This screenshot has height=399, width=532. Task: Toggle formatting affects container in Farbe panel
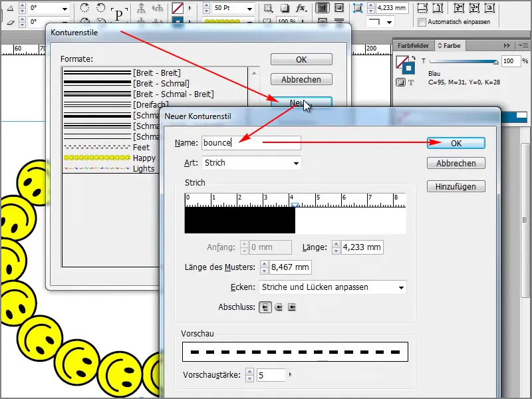pyautogui.click(x=401, y=82)
